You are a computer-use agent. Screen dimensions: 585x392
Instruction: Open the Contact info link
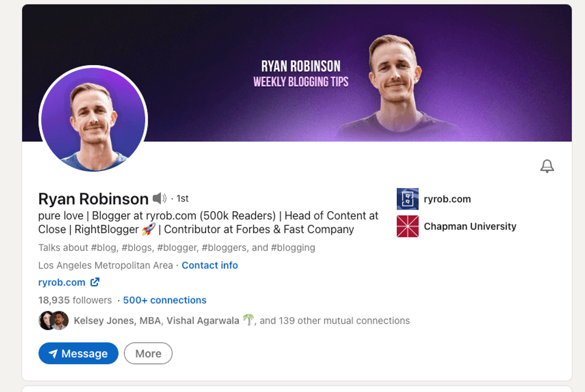coord(210,265)
